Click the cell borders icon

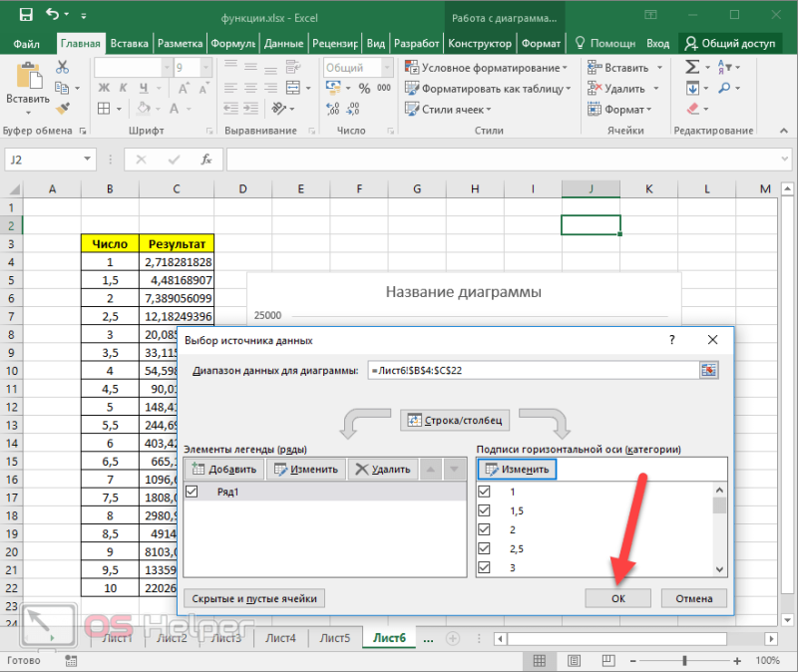104,109
